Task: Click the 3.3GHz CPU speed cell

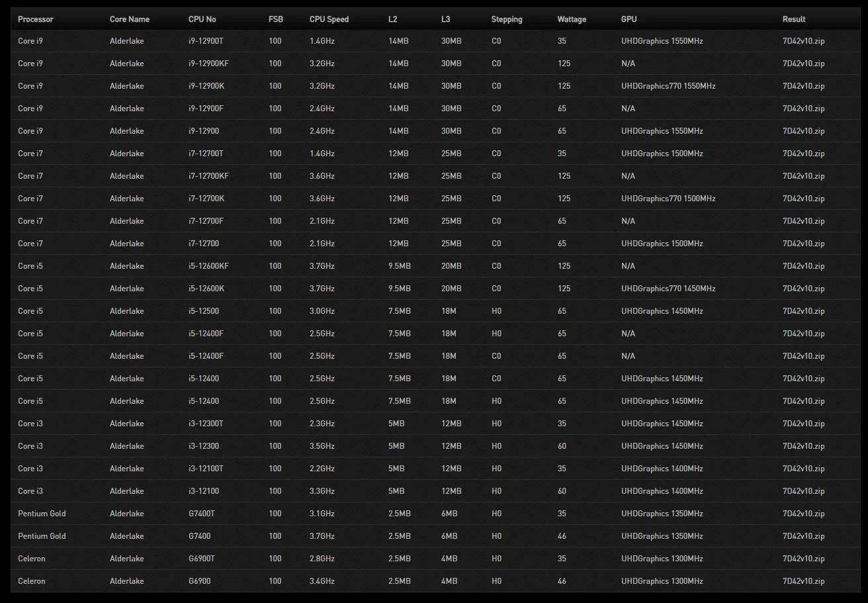Action: (x=322, y=491)
